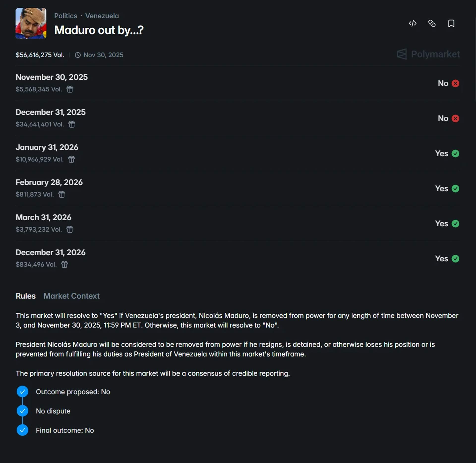Select the Rules tab
The width and height of the screenshot is (476, 463).
[26, 296]
